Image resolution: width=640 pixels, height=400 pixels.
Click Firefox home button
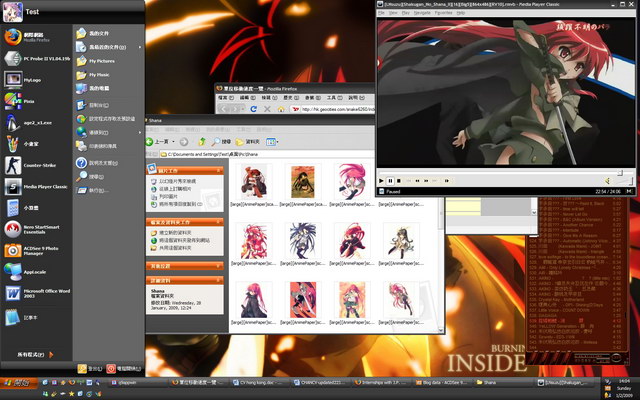pyautogui.click(x=281, y=109)
